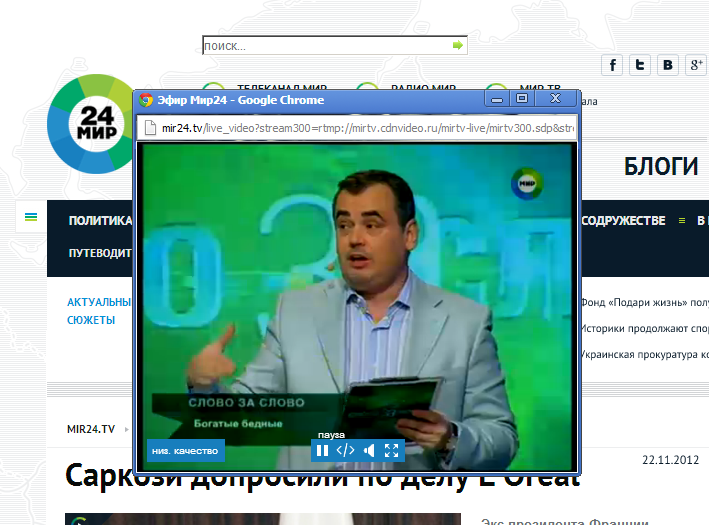Open the embed code button in player

(x=345, y=450)
